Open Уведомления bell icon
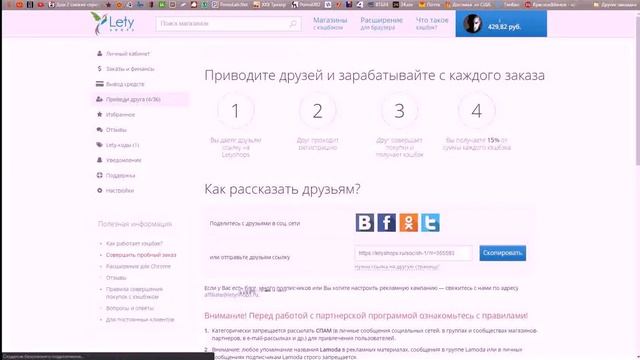The width and height of the screenshot is (640, 360). pyautogui.click(x=99, y=160)
